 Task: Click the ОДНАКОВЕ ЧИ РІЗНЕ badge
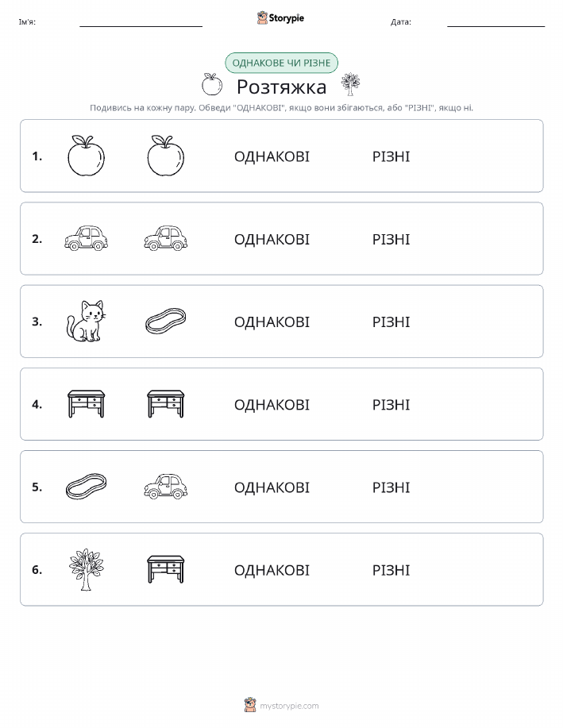coord(281,63)
